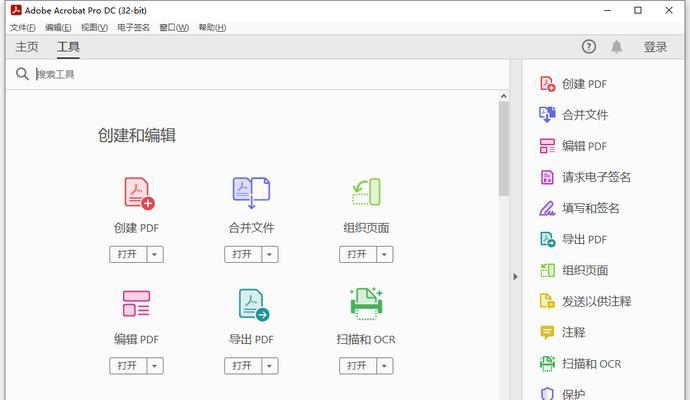
Task: Click the 登录 sign-in link
Action: click(655, 47)
